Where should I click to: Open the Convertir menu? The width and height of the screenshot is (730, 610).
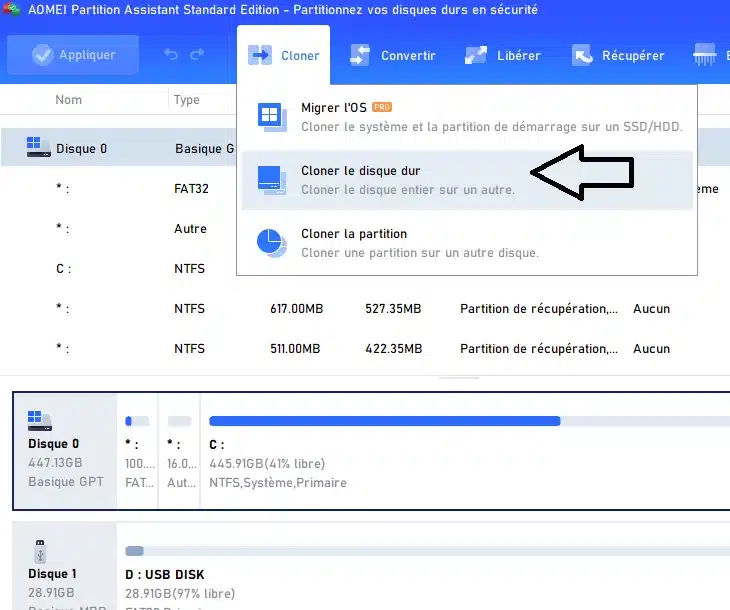393,55
